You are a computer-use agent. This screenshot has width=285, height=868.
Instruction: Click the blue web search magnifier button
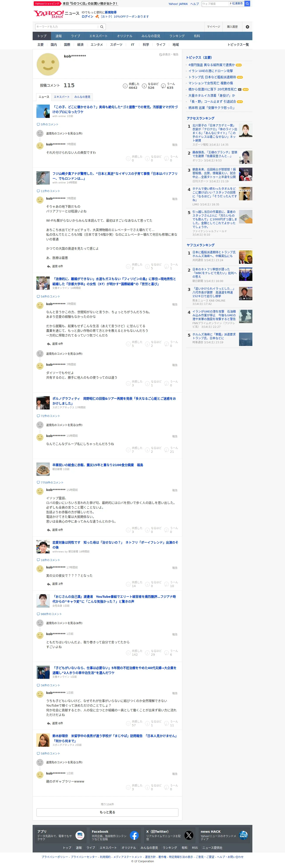(x=247, y=4)
